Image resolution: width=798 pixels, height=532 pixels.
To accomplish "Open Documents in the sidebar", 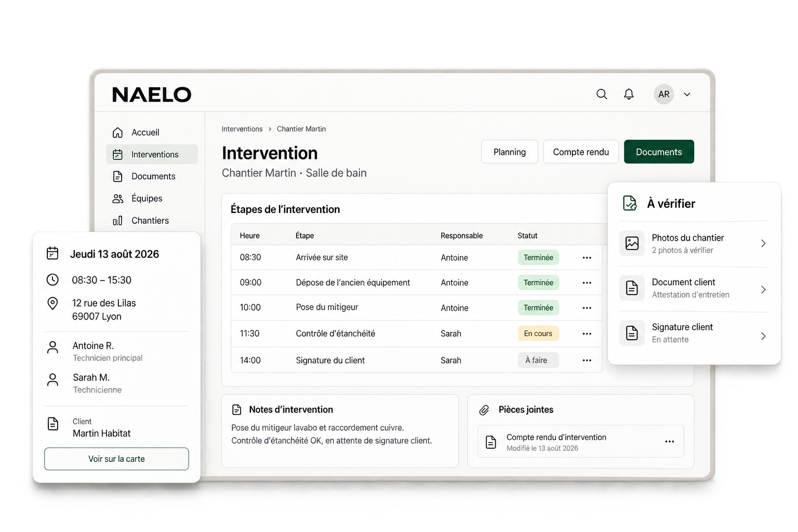I will pyautogui.click(x=152, y=177).
